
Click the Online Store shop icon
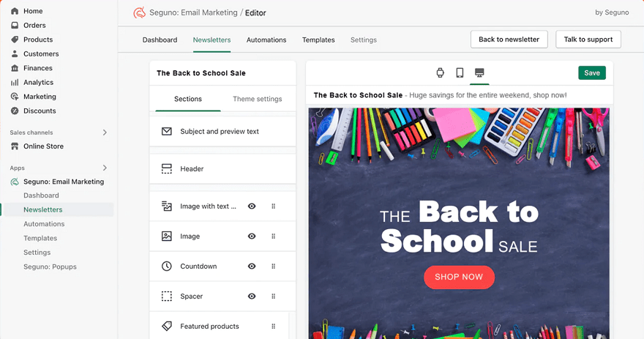pyautogui.click(x=15, y=146)
